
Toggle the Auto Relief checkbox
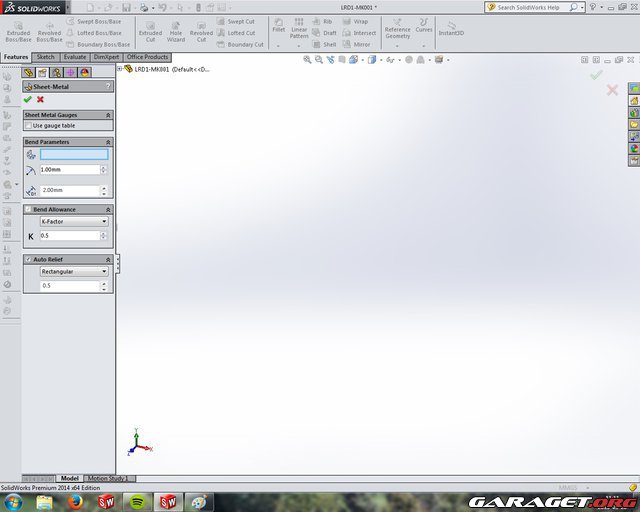[x=28, y=259]
